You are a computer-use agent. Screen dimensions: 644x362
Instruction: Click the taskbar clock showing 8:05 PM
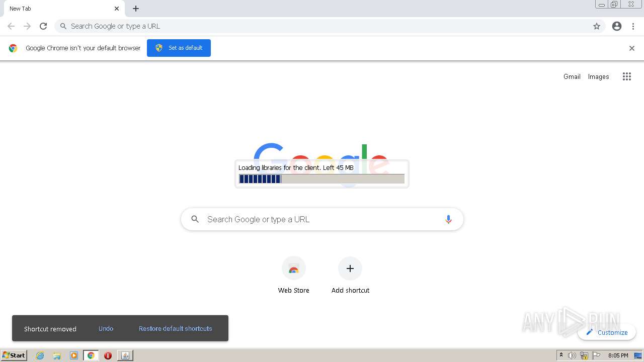[x=618, y=355]
